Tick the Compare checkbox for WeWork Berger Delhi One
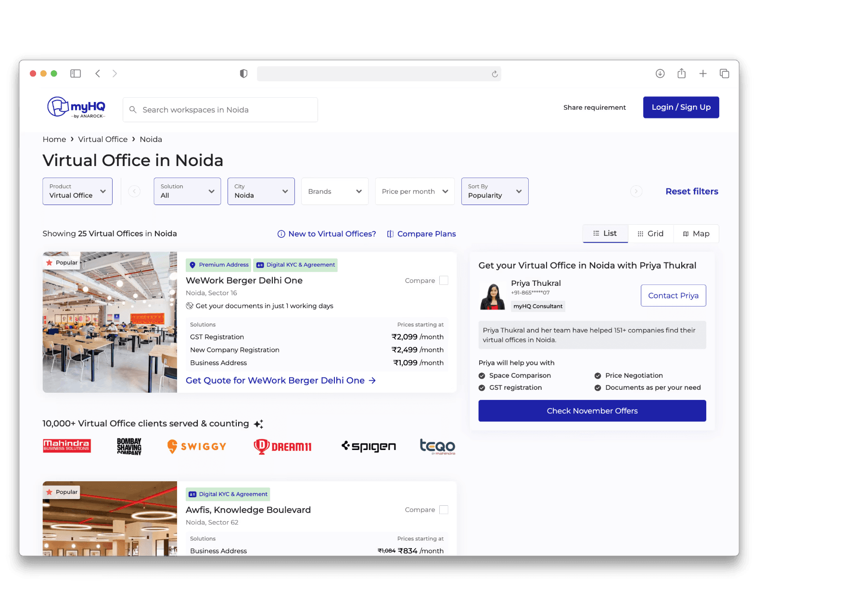Screen dimensions: 841x616 (x=444, y=281)
